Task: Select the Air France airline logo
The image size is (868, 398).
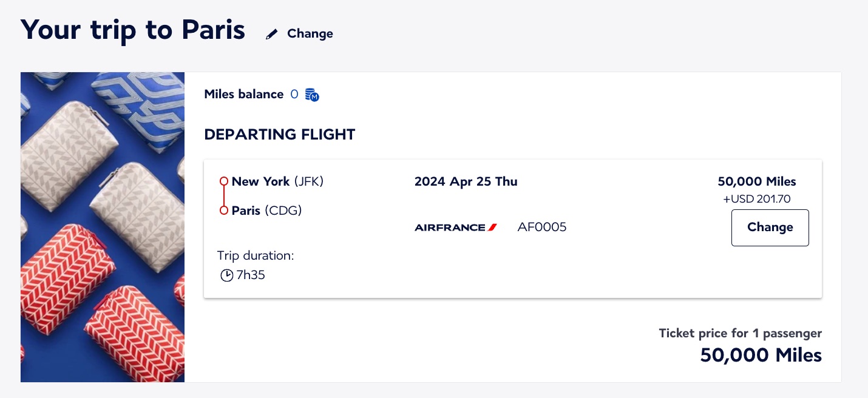Action: [455, 228]
